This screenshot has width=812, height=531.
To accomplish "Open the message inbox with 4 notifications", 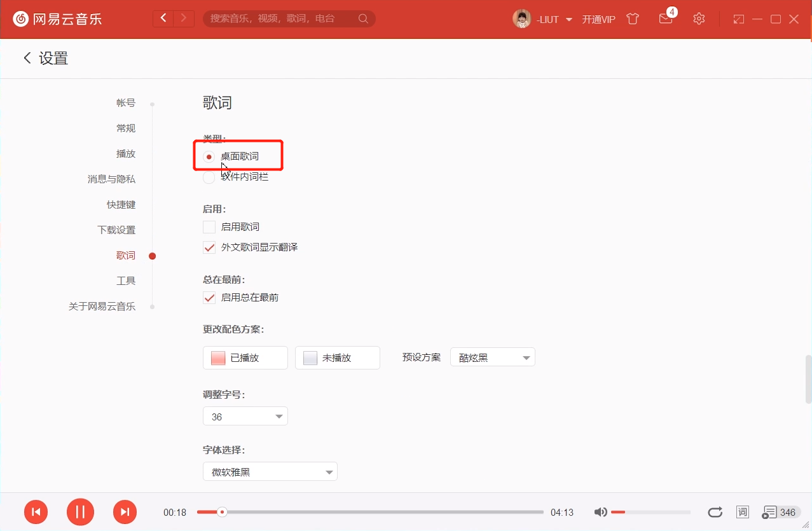I will coord(666,18).
